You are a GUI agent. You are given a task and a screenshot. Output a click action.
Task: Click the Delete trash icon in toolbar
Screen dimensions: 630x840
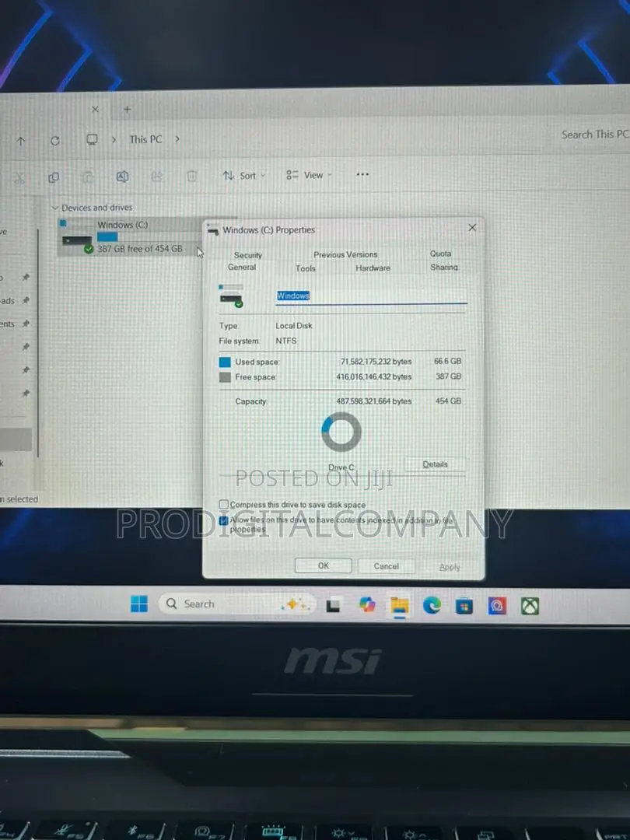(192, 176)
